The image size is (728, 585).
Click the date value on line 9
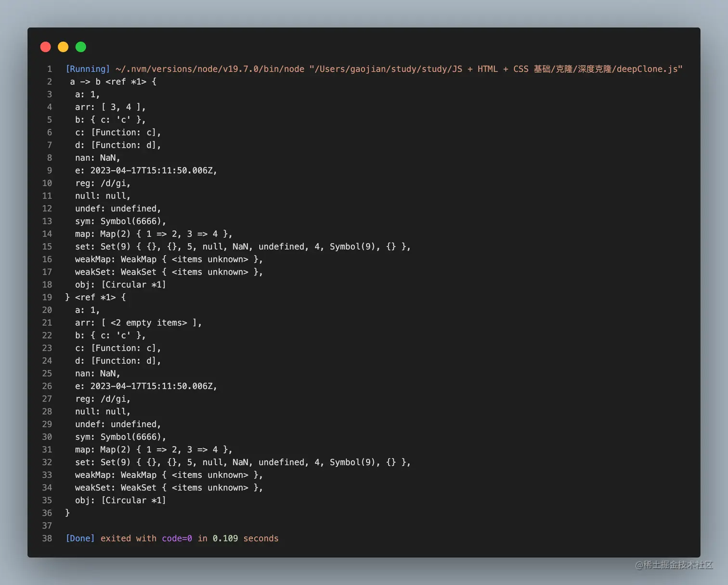pos(153,170)
